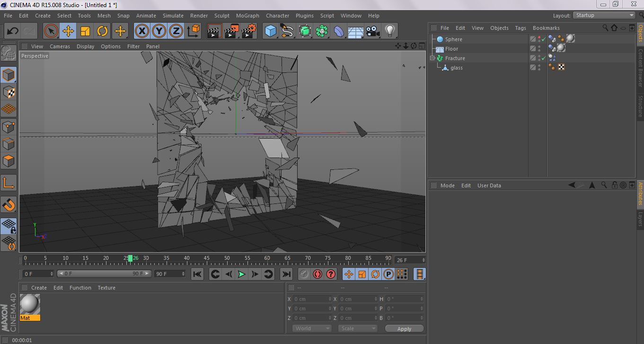The image size is (644, 344).
Task: Click the timeline playhead at frame 26
Action: [130, 258]
